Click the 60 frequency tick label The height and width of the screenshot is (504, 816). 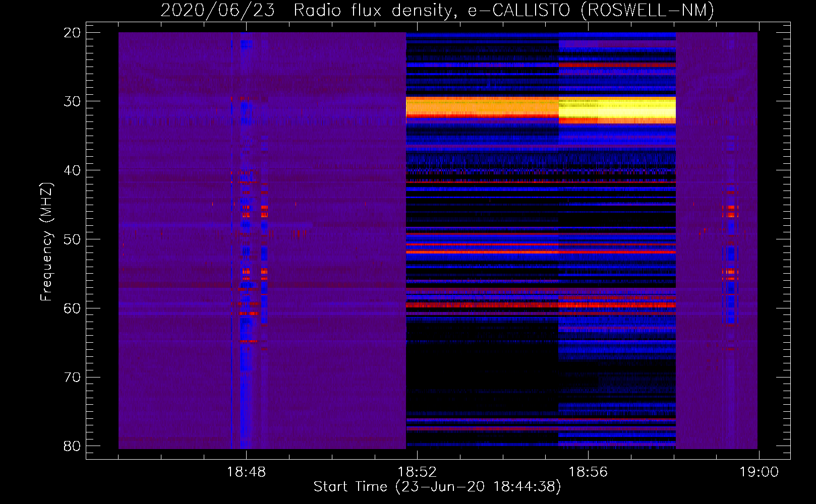(x=72, y=308)
